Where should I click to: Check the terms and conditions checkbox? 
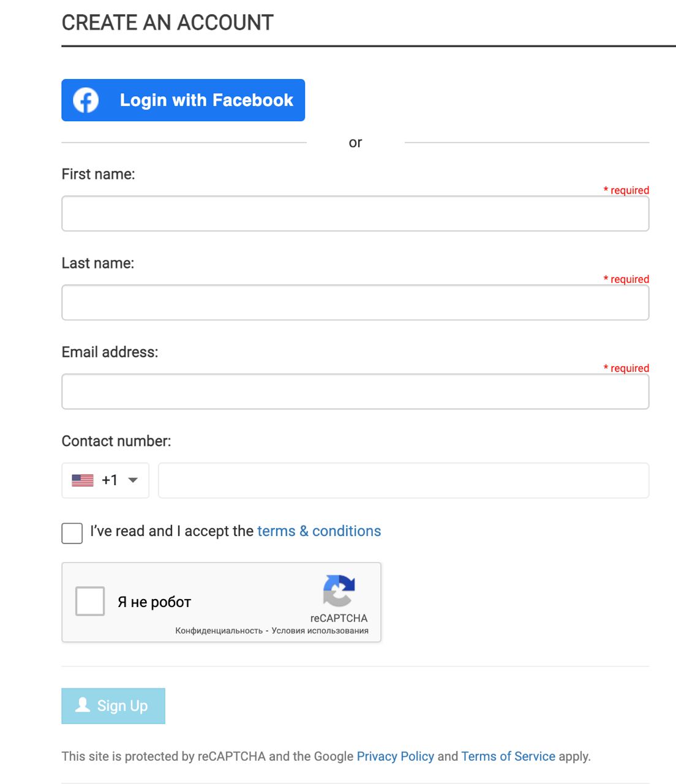(x=72, y=533)
